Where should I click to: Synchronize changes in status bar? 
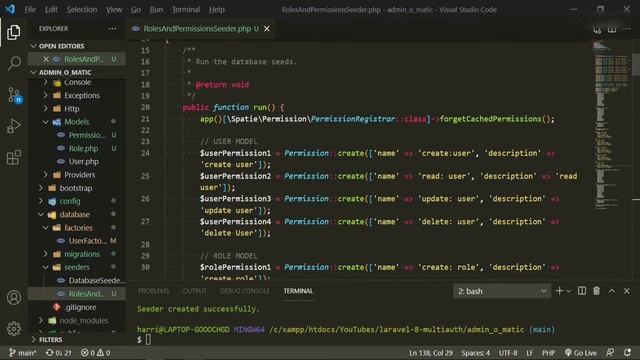(x=58, y=353)
